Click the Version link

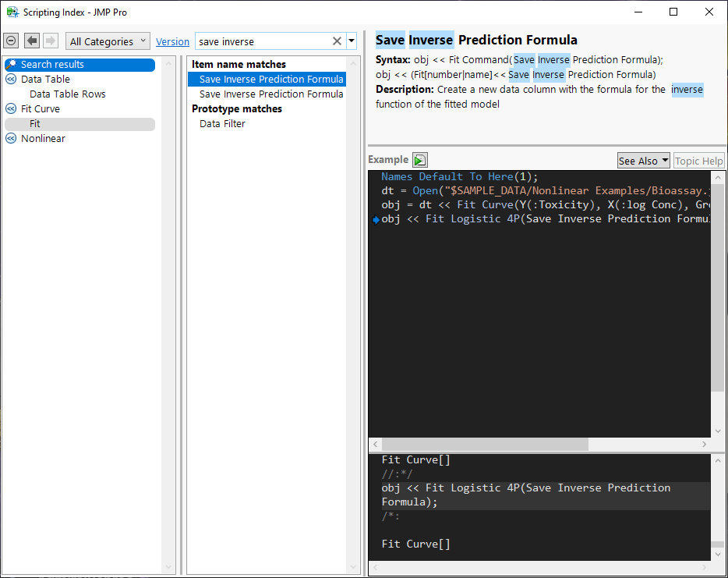172,42
